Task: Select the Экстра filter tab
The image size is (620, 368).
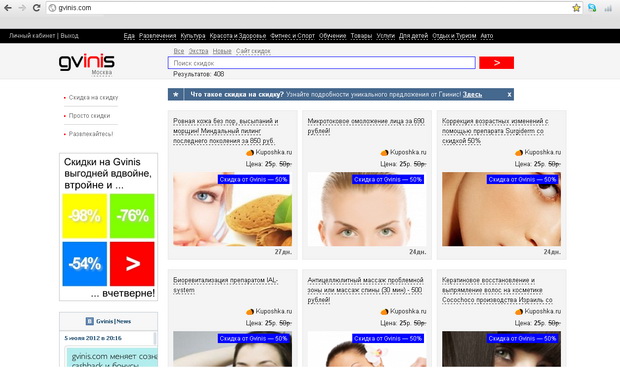Action: point(198,51)
